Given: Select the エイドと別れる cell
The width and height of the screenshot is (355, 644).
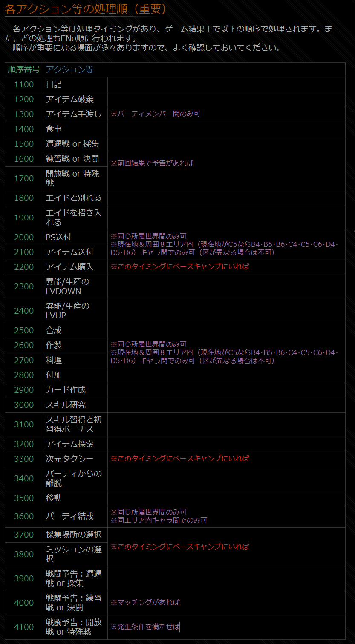Looking at the screenshot, I should point(75,198).
